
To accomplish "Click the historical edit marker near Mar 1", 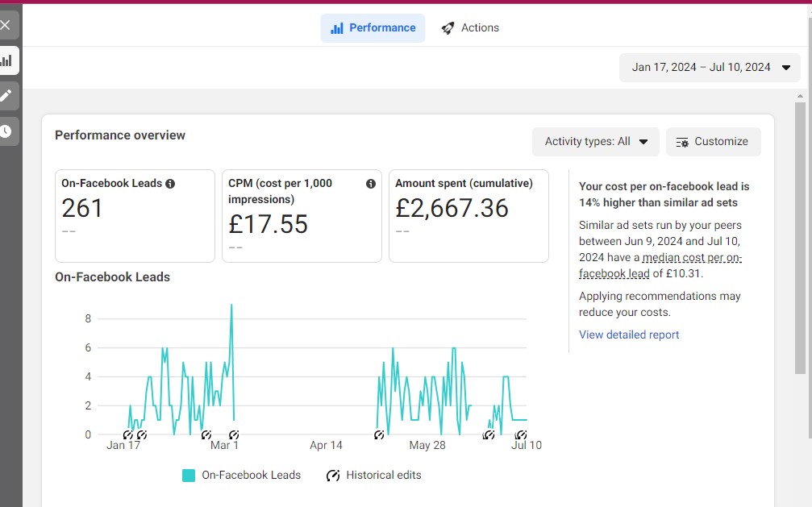I will point(234,434).
